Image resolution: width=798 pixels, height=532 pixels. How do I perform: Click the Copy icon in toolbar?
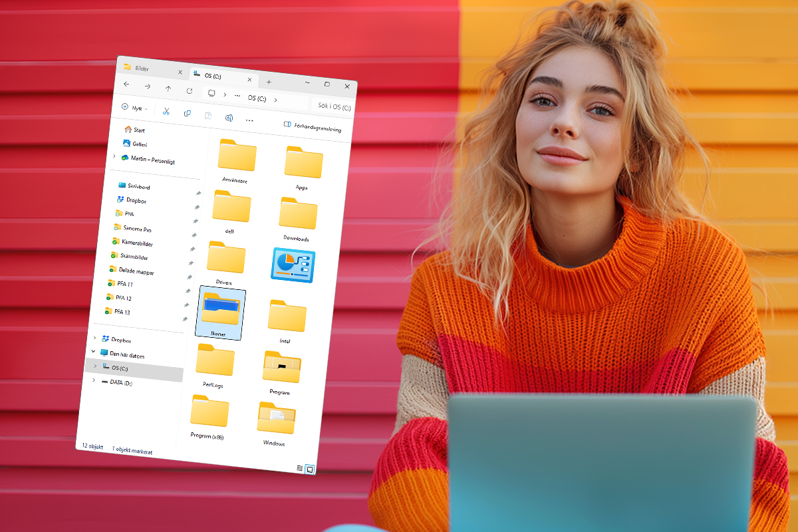tap(188, 114)
